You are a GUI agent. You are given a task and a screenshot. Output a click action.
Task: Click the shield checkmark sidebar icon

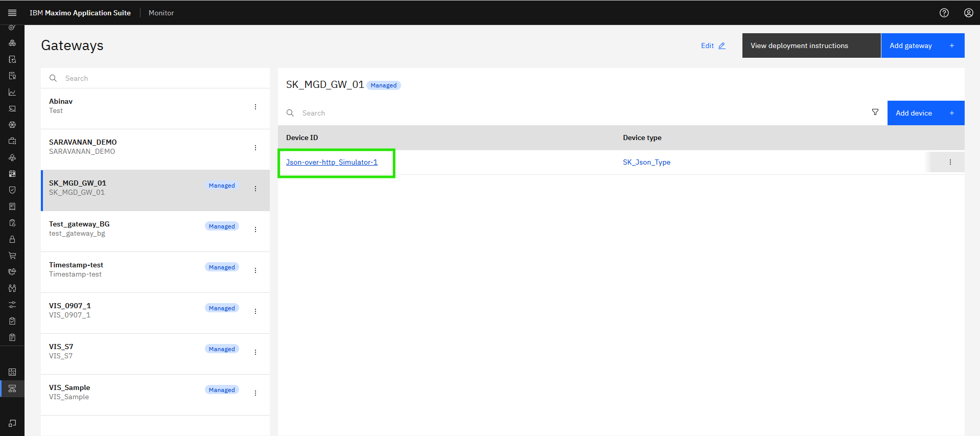(x=12, y=190)
